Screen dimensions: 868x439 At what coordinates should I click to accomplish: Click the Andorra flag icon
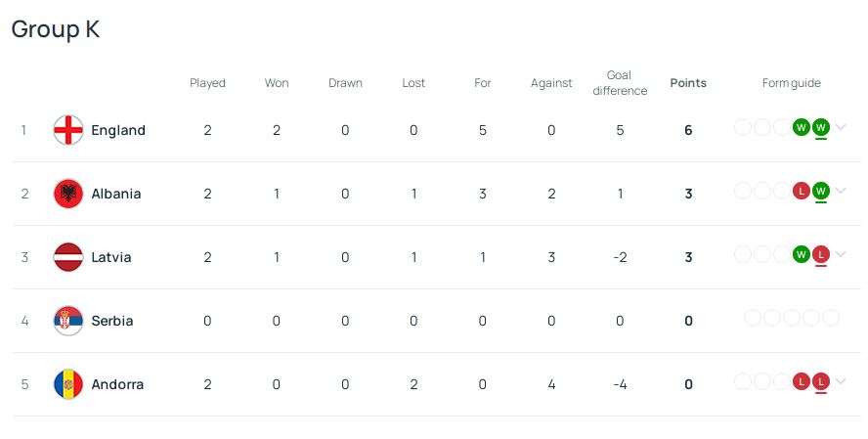[x=68, y=384]
